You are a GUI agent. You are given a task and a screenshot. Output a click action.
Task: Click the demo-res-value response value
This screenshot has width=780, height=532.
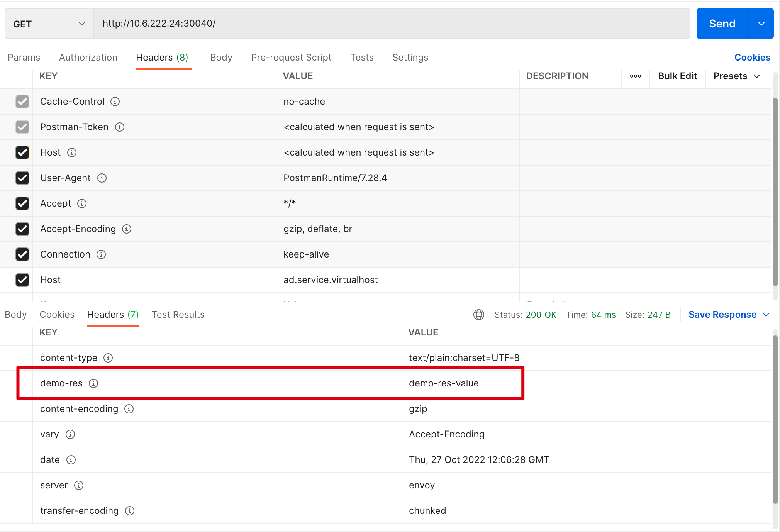444,383
